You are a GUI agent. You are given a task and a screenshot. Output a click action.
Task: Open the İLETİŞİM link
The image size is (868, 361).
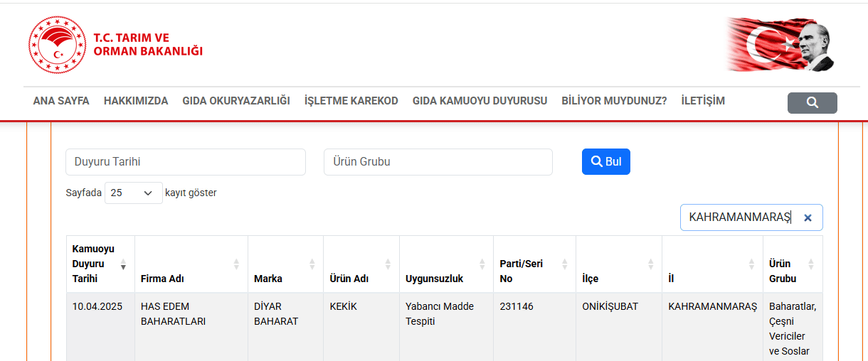pos(702,101)
